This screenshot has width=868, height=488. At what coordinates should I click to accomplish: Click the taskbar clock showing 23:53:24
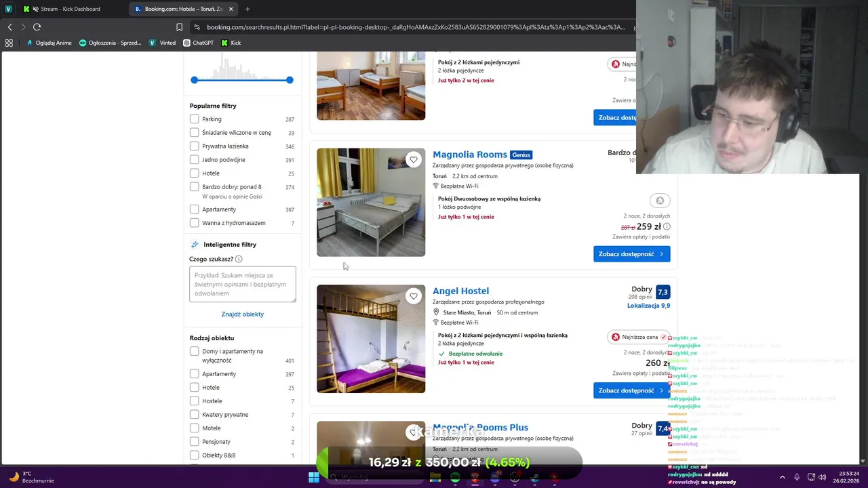(848, 477)
